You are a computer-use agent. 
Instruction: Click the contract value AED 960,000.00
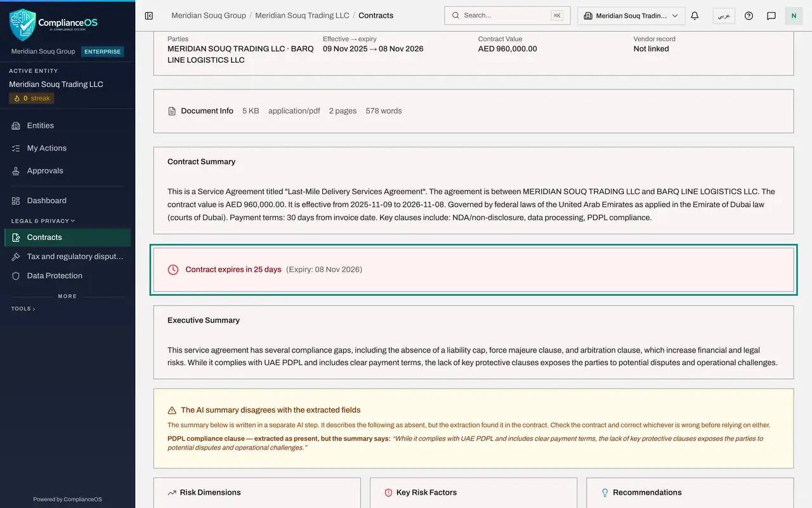[x=507, y=49]
